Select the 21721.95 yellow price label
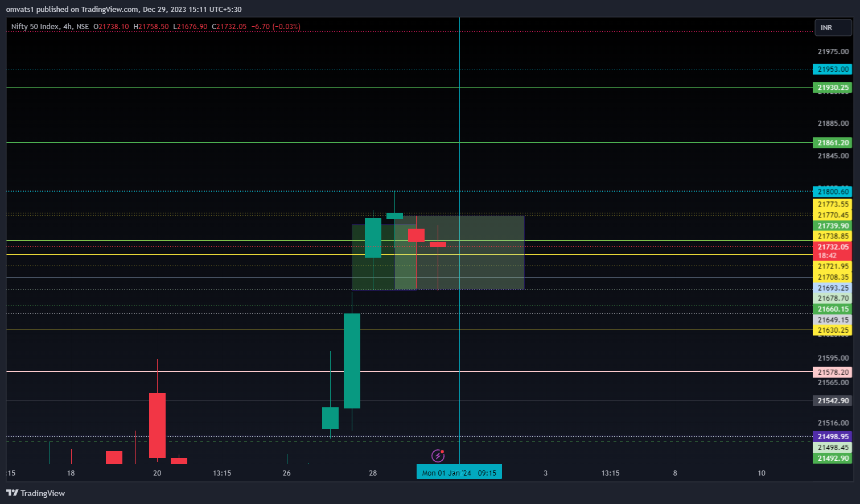This screenshot has height=504, width=860. 832,266
